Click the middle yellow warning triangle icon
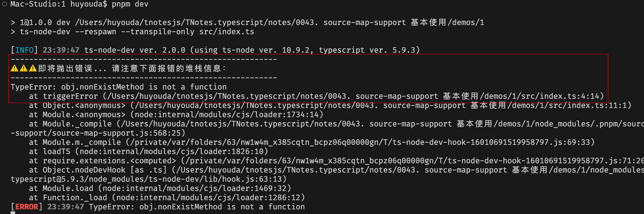 [x=24, y=68]
